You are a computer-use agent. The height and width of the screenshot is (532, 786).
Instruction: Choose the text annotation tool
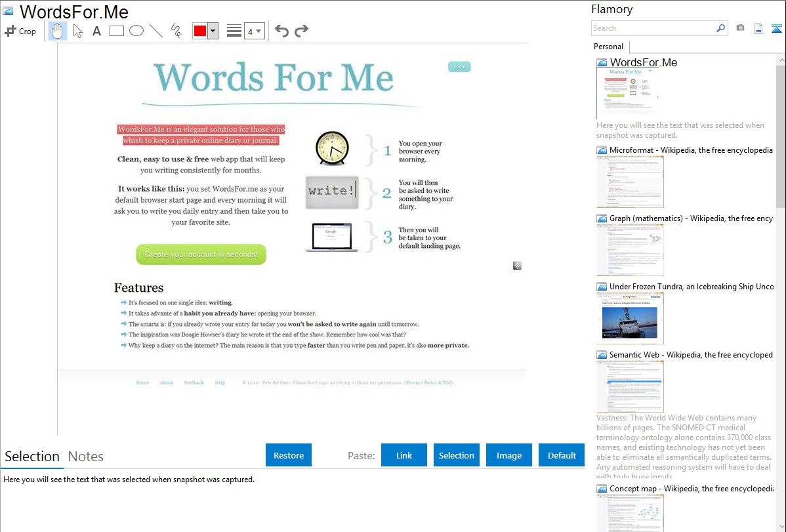[96, 31]
